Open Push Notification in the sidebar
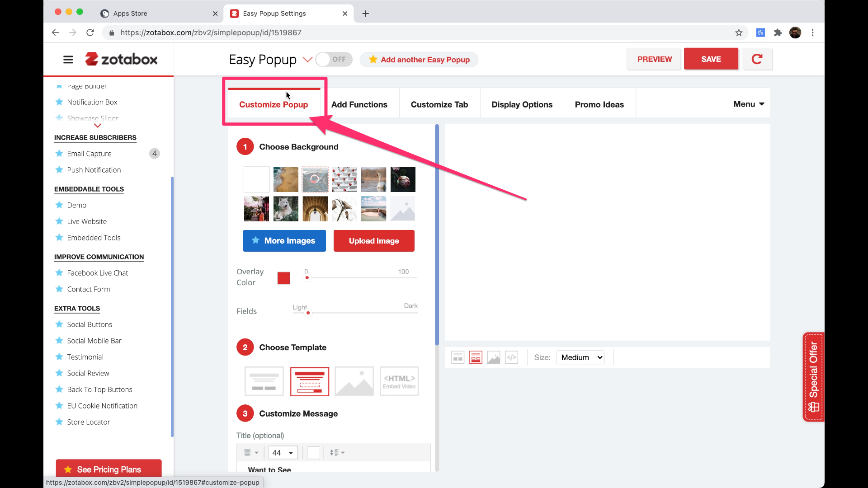The height and width of the screenshot is (488, 868). tap(94, 170)
